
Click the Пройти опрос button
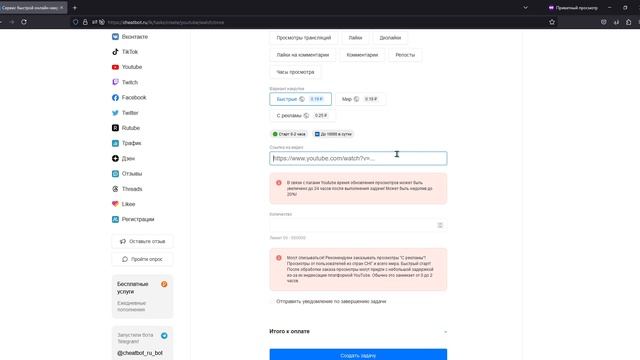pyautogui.click(x=142, y=259)
